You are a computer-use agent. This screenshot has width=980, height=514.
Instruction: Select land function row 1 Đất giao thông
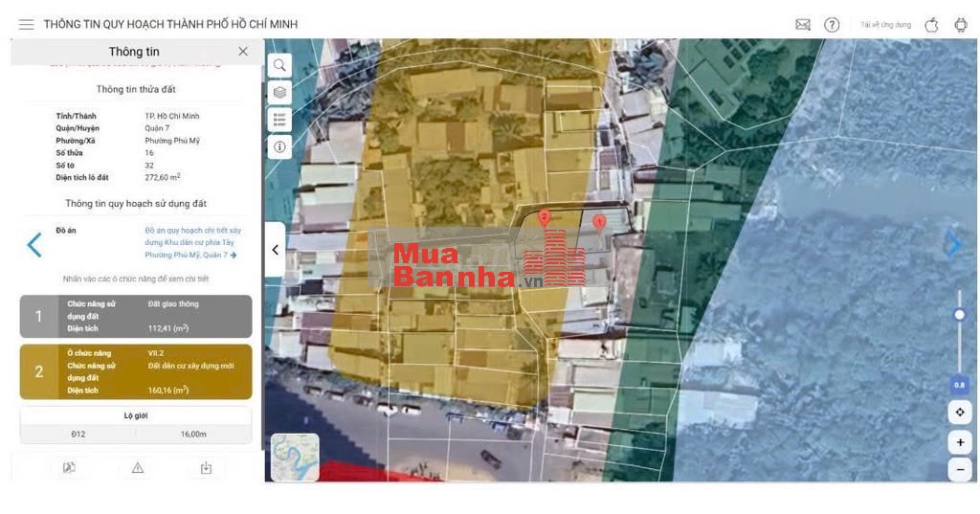135,316
